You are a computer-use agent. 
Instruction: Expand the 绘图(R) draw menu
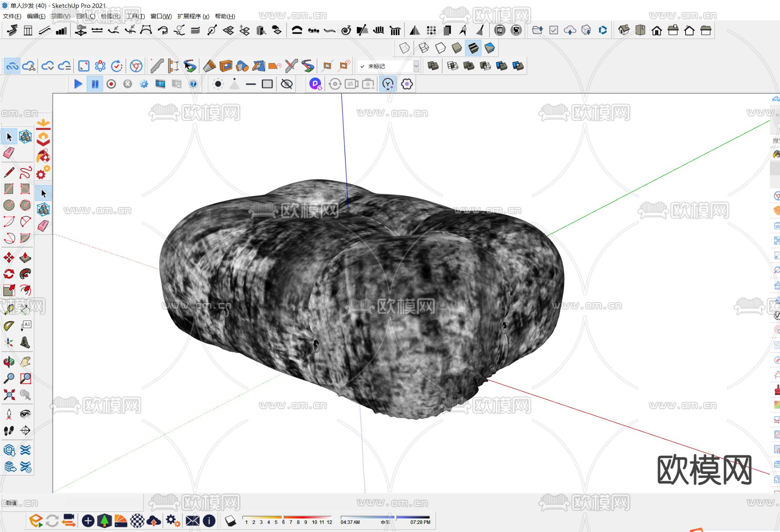[110, 16]
